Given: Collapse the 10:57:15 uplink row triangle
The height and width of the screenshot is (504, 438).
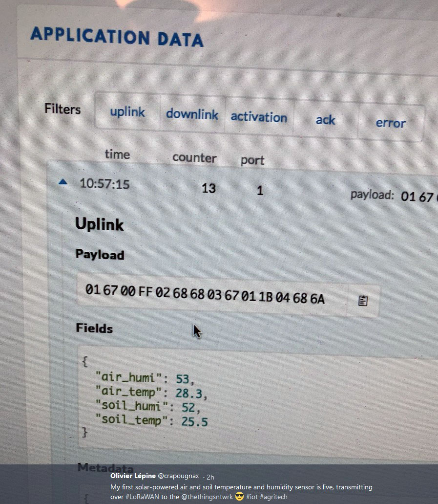Looking at the screenshot, I should point(63,182).
